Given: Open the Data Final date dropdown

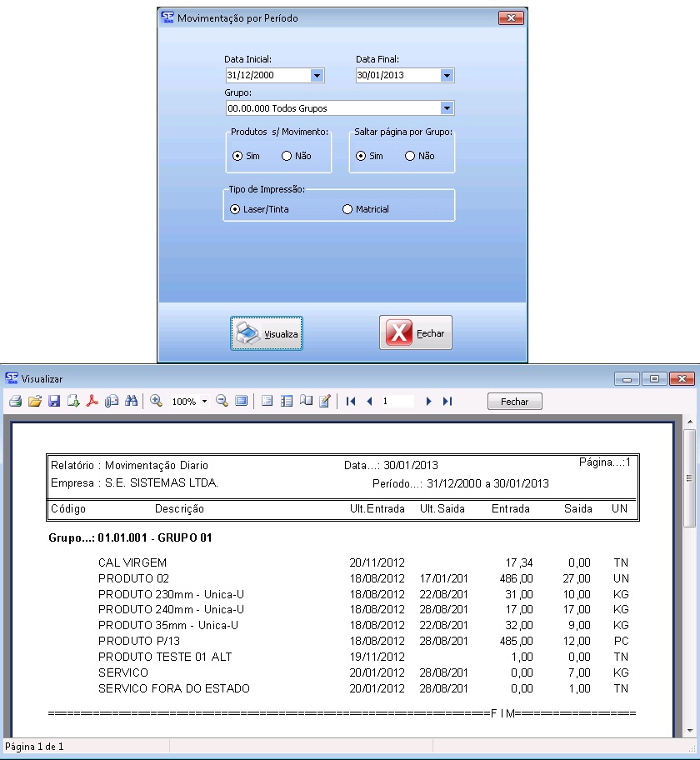Looking at the screenshot, I should (447, 76).
